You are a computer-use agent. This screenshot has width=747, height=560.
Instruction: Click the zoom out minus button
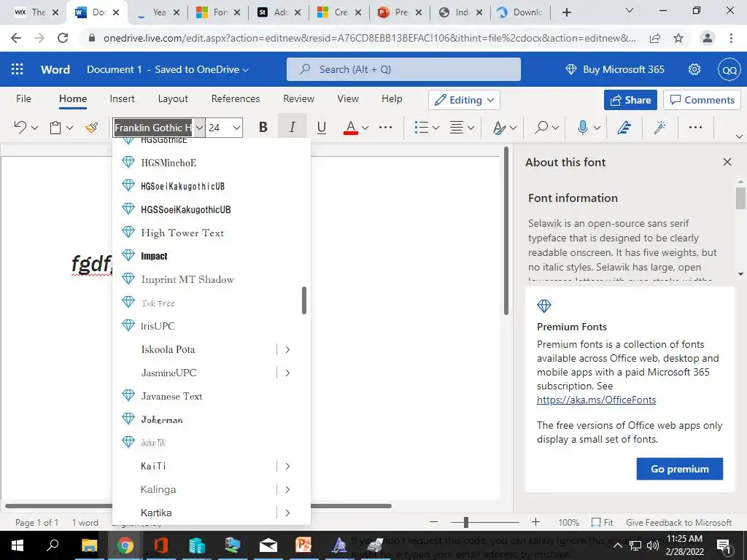click(433, 522)
